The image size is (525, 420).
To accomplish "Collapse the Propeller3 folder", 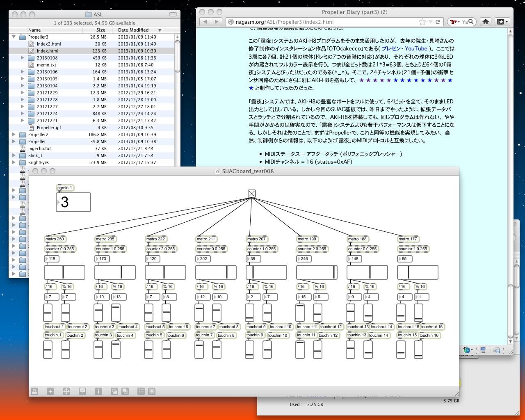I will 14,37.
